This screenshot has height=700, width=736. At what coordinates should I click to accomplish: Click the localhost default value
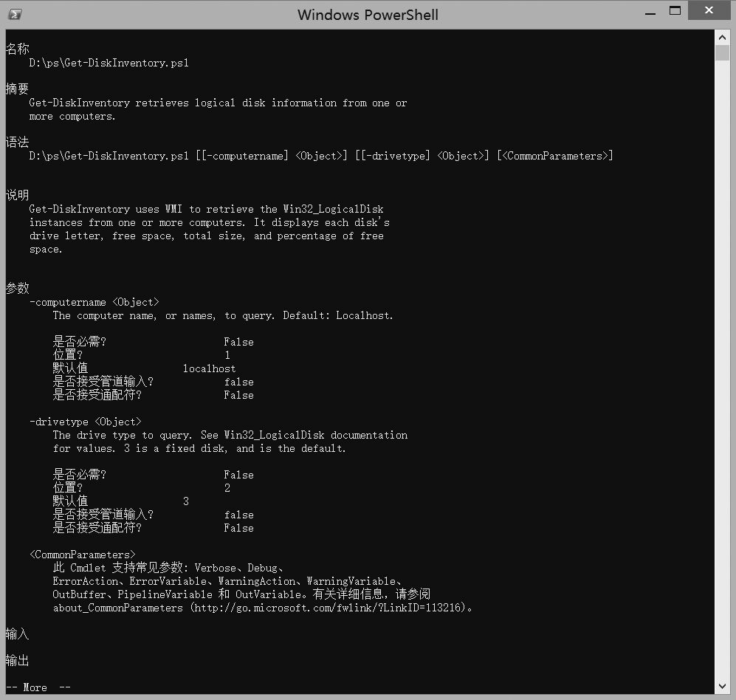tap(209, 368)
